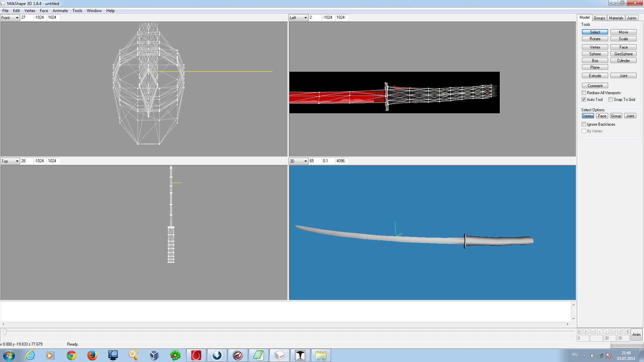Enable Redraw All Viewports checkbox
The width and height of the screenshot is (644, 362).
tap(584, 93)
